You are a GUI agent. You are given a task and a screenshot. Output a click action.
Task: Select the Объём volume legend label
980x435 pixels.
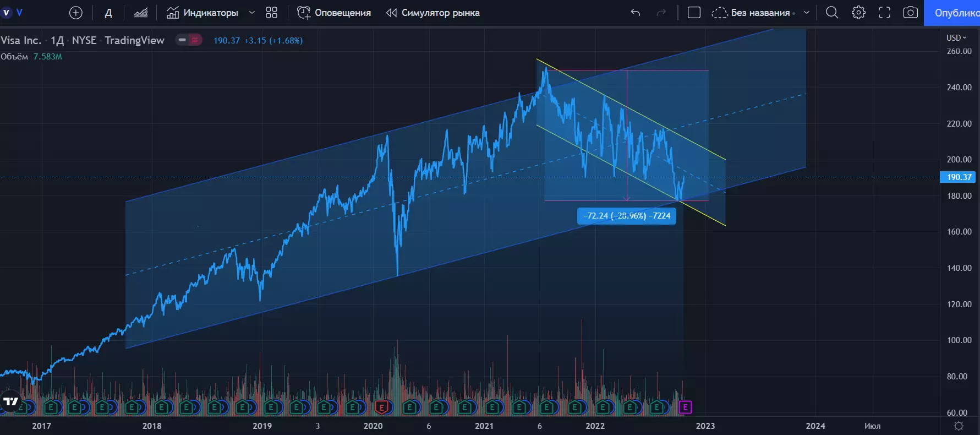(14, 57)
